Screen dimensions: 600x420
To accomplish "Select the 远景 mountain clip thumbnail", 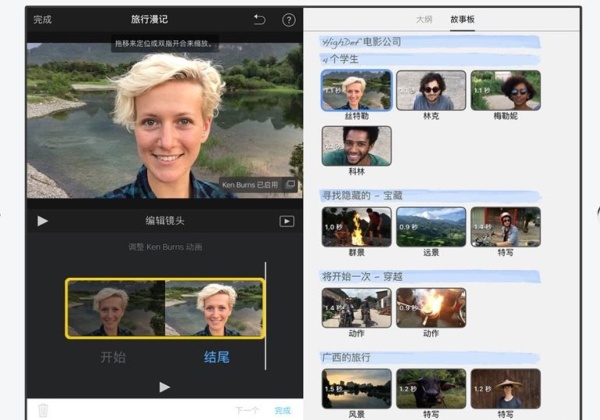I will 431,227.
